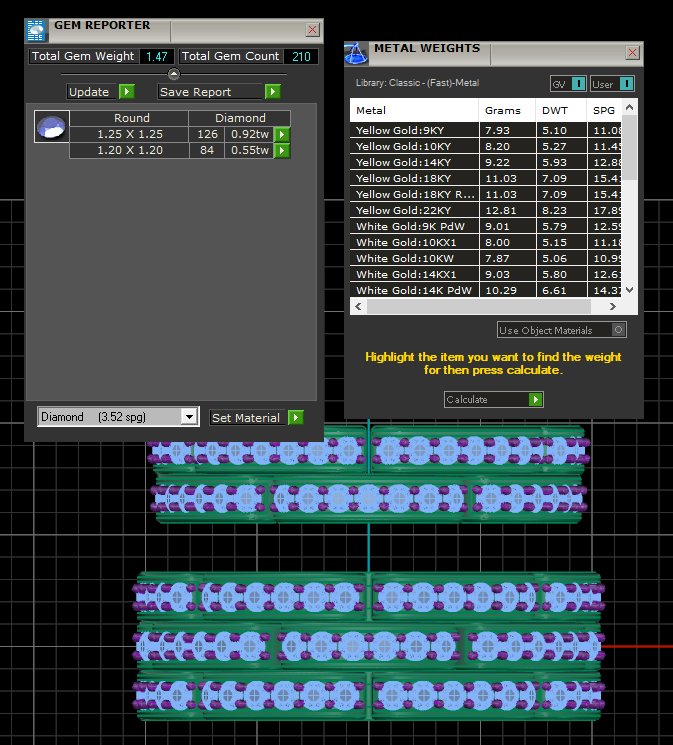Click the metal list scroll right arrow
Screen dimensions: 673x745
pos(613,306)
